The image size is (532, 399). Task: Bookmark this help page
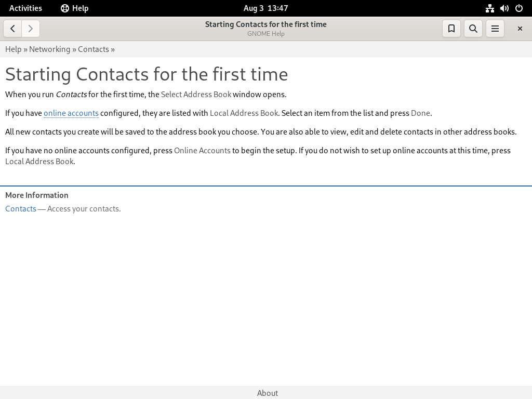451,29
